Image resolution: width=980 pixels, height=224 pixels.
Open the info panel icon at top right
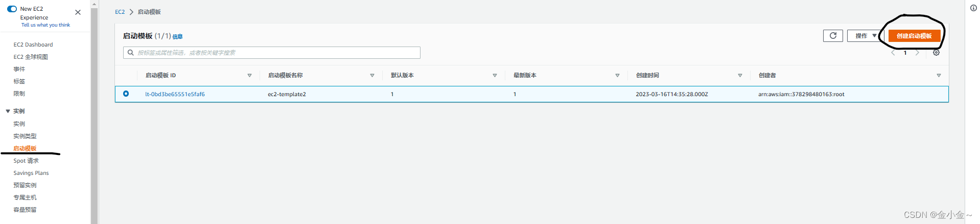973,8
